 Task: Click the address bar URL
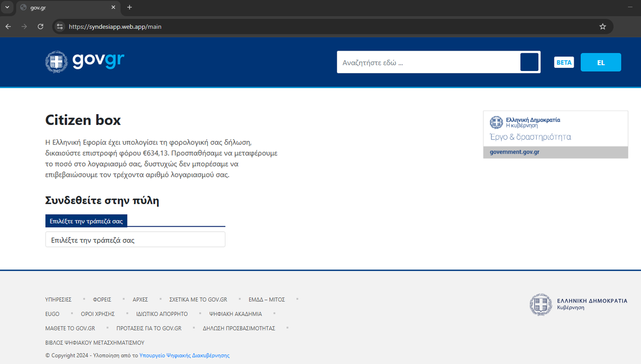click(x=115, y=27)
